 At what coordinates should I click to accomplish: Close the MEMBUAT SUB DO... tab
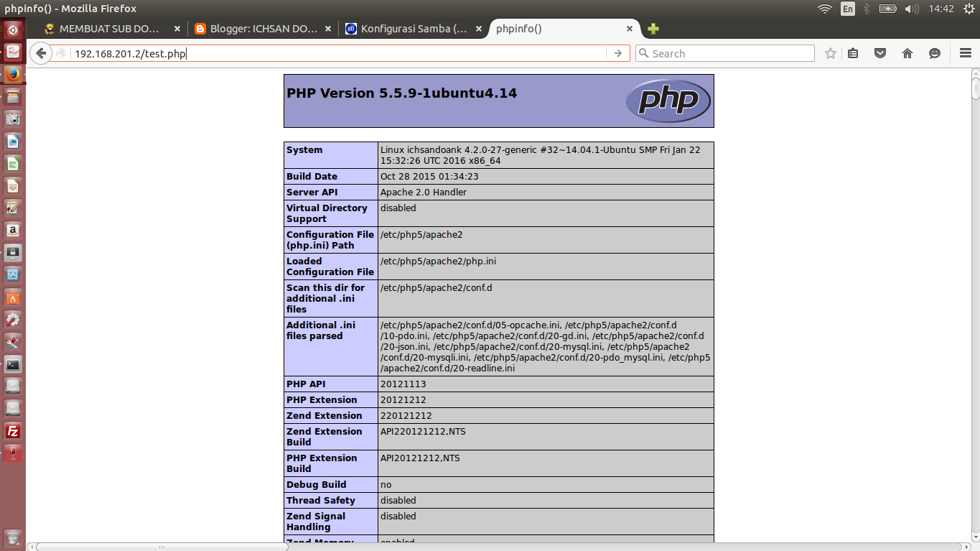[x=177, y=29]
